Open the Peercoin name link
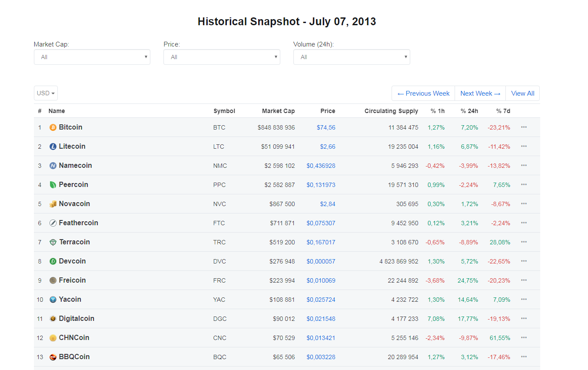 coord(73,185)
